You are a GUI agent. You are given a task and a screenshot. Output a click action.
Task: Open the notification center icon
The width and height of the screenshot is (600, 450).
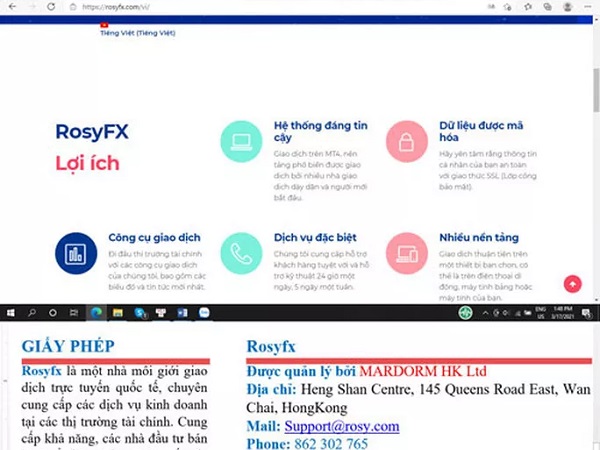(x=586, y=313)
